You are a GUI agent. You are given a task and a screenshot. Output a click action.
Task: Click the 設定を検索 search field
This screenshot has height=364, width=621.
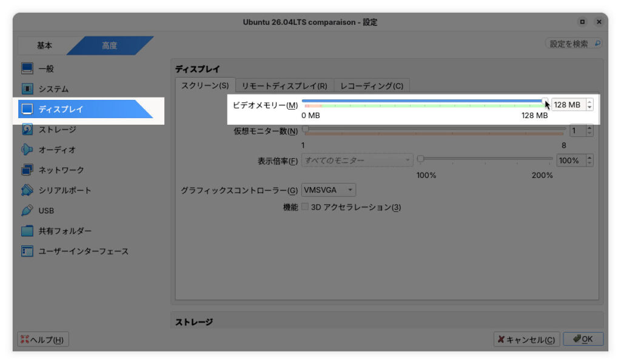574,44
